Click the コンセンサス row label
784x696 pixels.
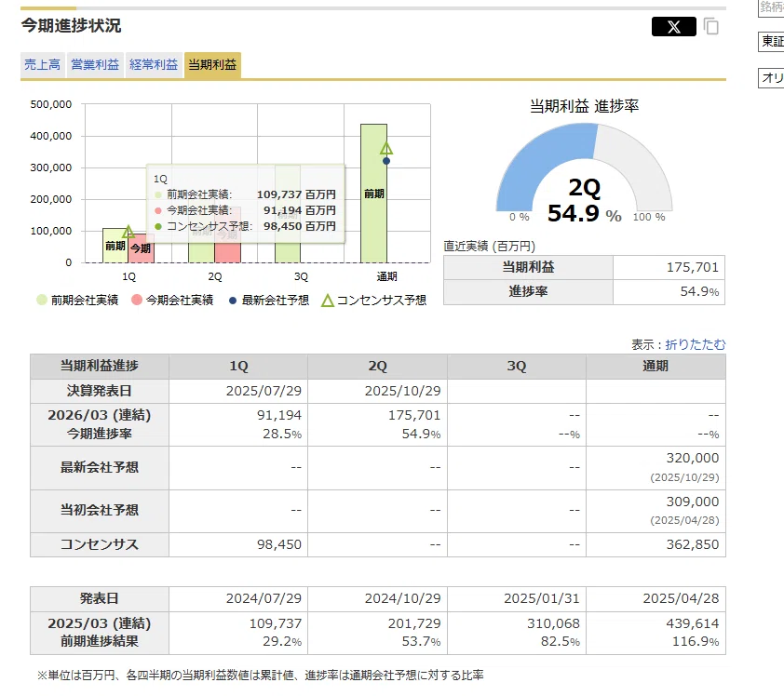coord(100,544)
